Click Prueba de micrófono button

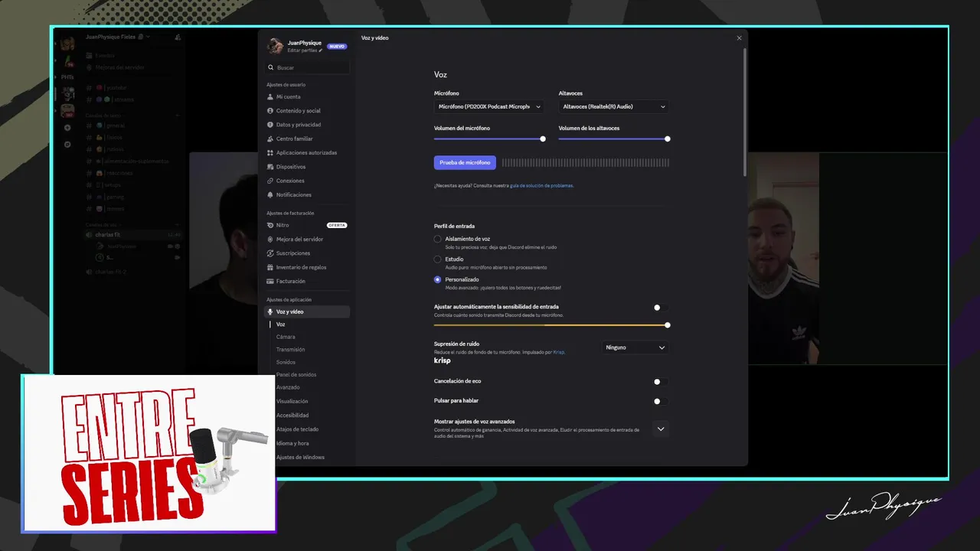coord(465,162)
